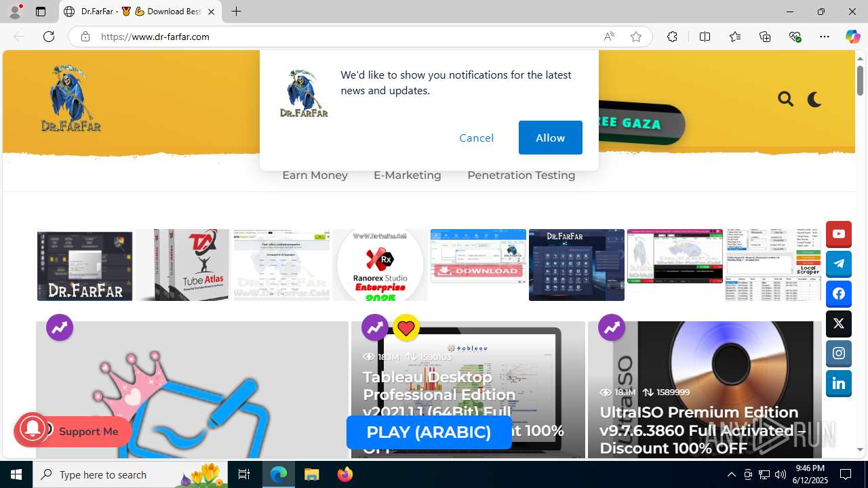Screen dimensions: 868x488
Task: Open the Telegram social link
Action: pos(839,264)
